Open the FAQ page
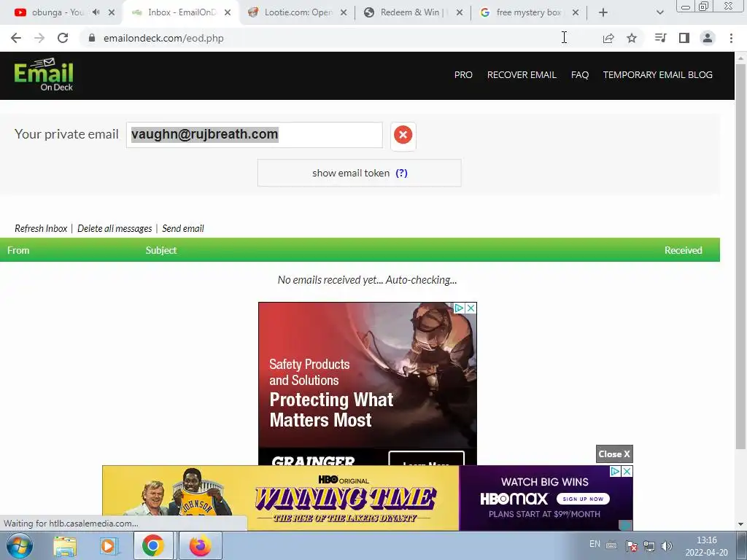This screenshot has width=747, height=560. click(x=580, y=75)
